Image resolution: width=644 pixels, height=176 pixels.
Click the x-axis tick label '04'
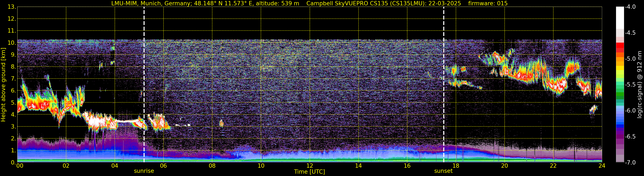(x=115, y=166)
